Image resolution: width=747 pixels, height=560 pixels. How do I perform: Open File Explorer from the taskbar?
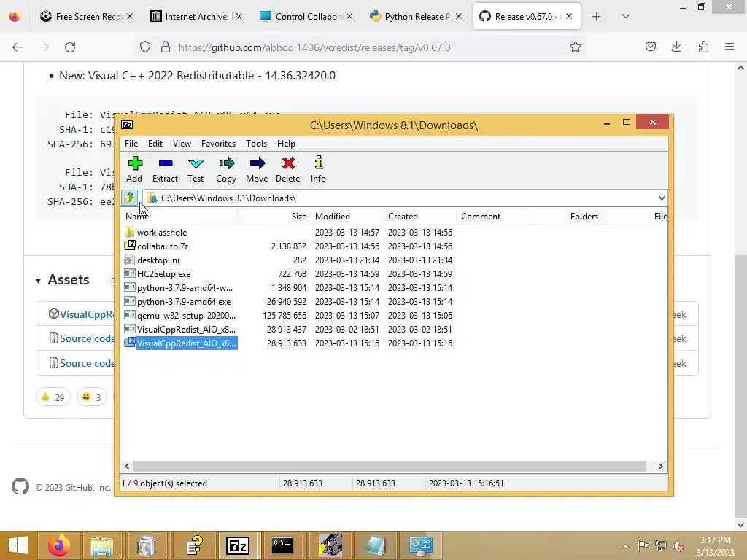point(102,545)
